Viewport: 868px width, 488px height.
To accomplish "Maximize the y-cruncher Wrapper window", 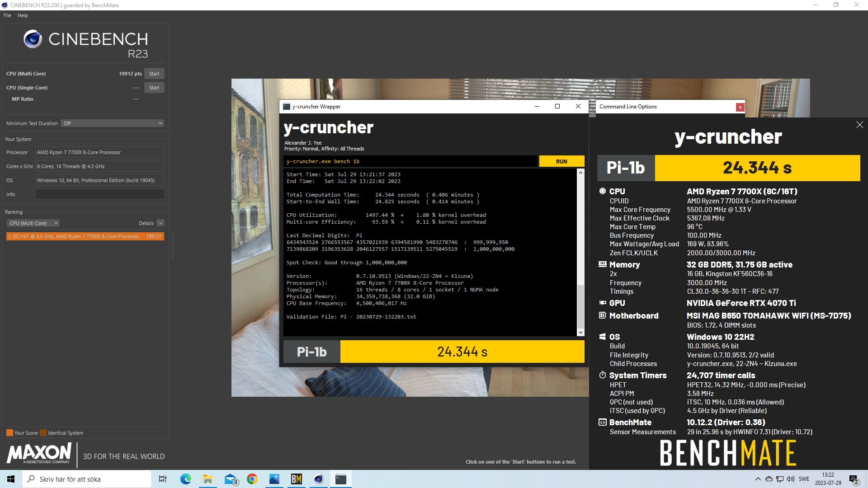I will click(557, 107).
